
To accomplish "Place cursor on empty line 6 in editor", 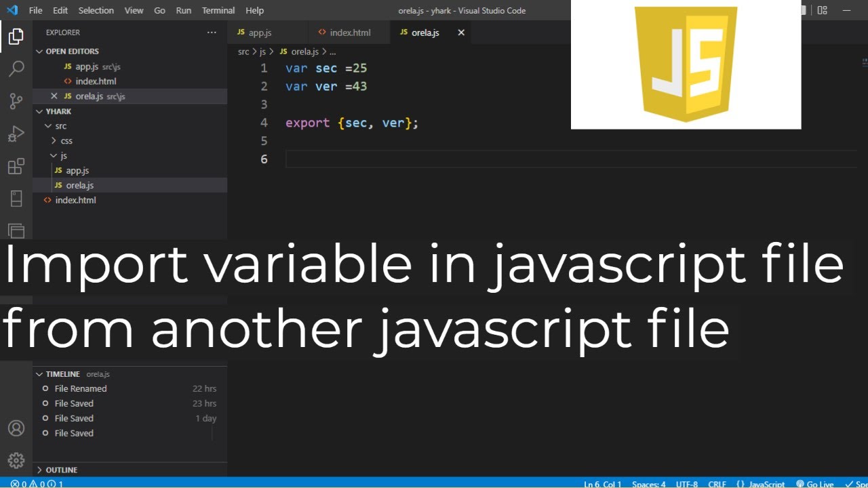I will click(x=571, y=159).
